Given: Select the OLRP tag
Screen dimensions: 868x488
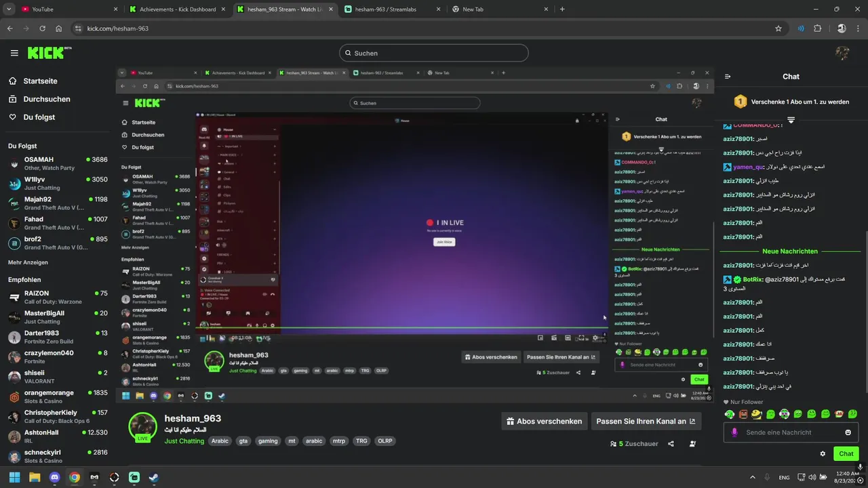Looking at the screenshot, I should [x=384, y=441].
